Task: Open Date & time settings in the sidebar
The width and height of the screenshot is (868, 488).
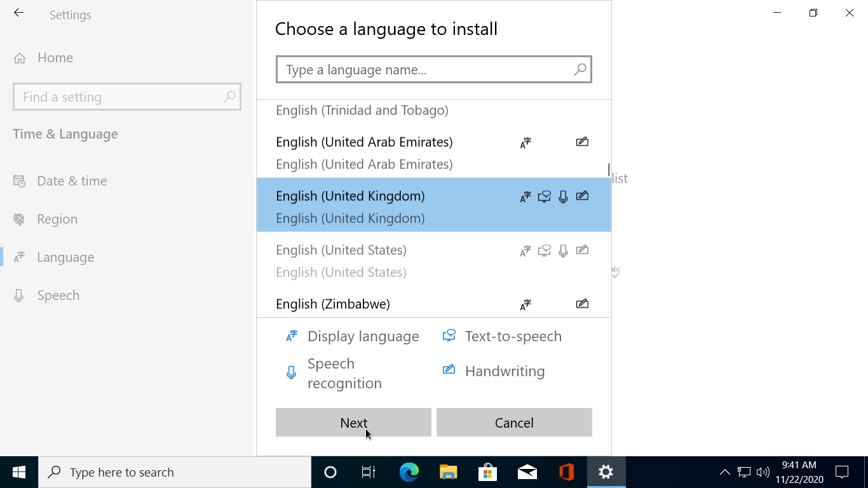Action: click(x=71, y=180)
